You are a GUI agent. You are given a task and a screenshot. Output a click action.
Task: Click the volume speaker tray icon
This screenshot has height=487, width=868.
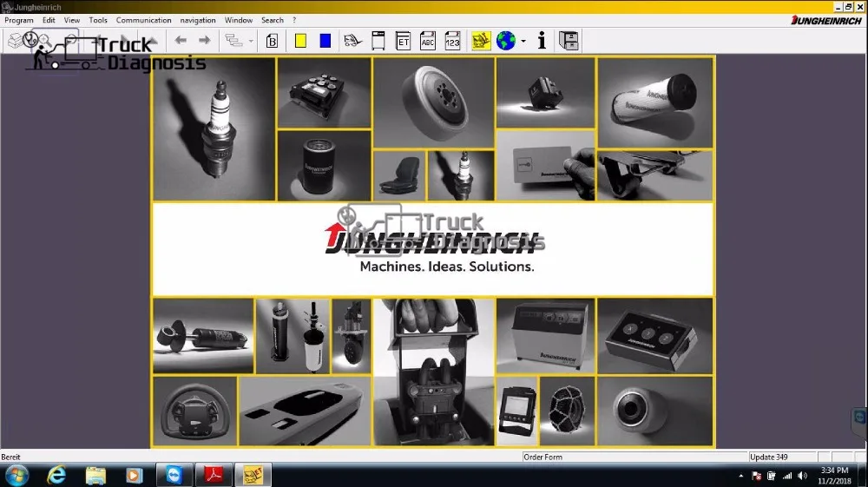pos(803,476)
